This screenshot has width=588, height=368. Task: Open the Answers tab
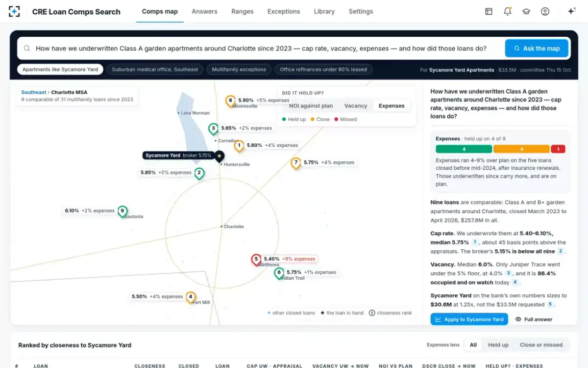(x=204, y=11)
